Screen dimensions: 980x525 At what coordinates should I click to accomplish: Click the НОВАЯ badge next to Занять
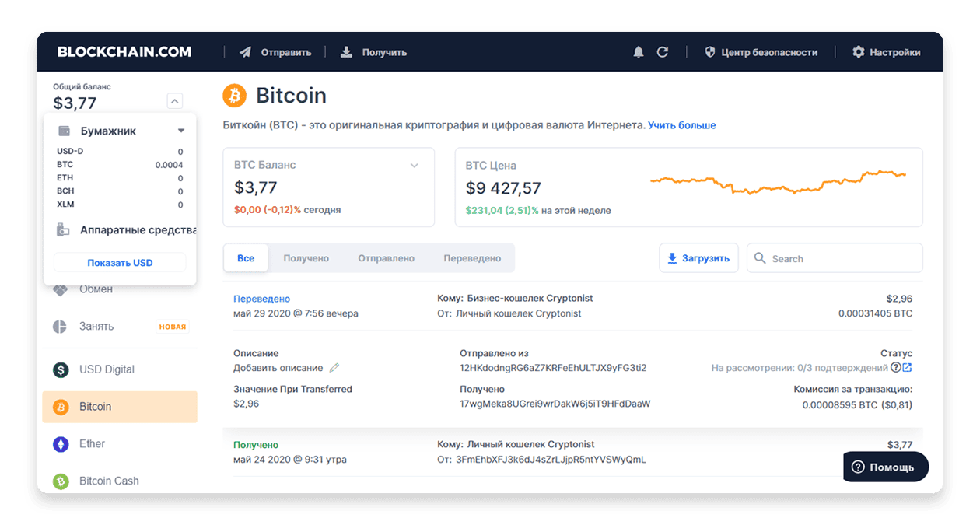[x=173, y=327]
